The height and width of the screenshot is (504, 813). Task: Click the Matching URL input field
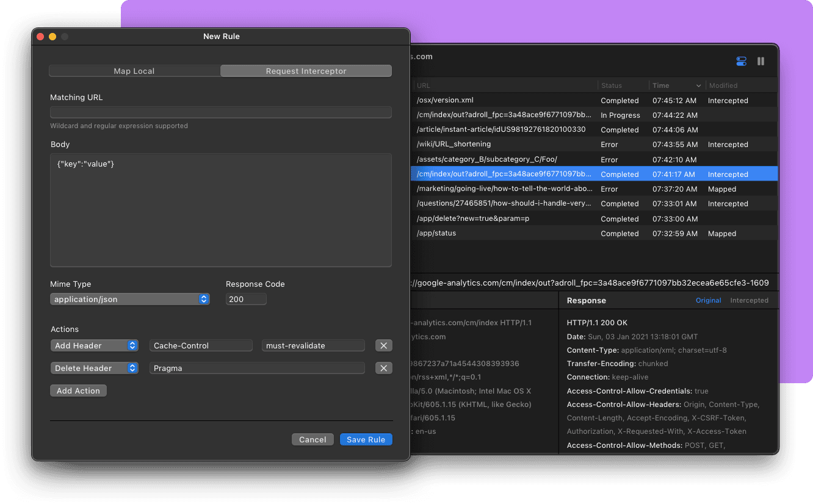click(221, 112)
